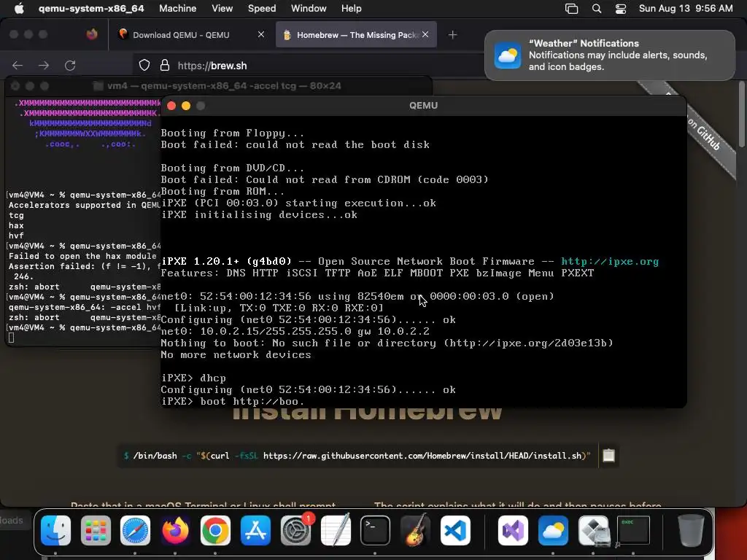
Task: Open a new browser tab
Action: (x=452, y=35)
